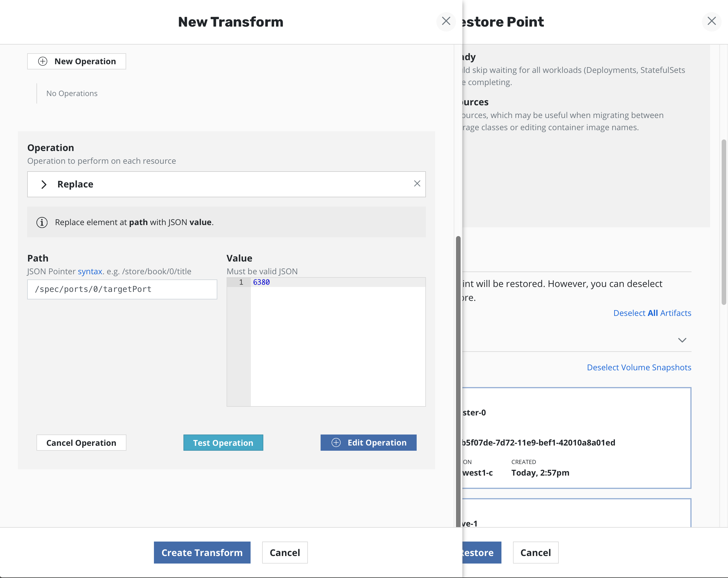Click the info icon beside Replace description
Viewport: 728px width, 578px height.
pos(42,222)
